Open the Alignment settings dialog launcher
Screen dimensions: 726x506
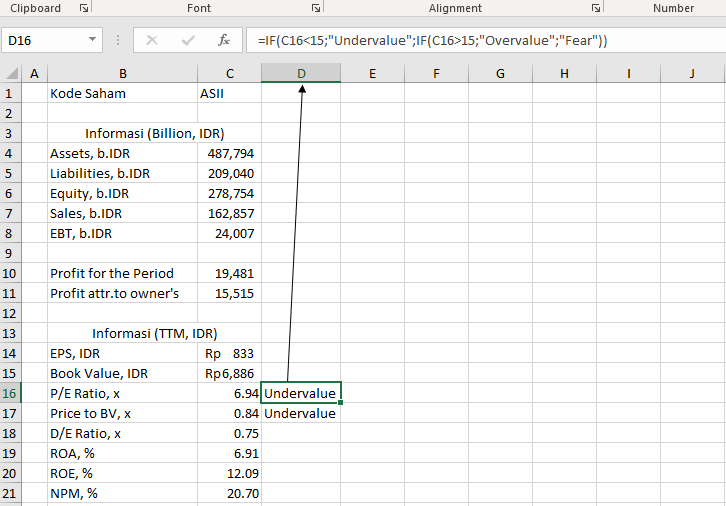(x=596, y=8)
